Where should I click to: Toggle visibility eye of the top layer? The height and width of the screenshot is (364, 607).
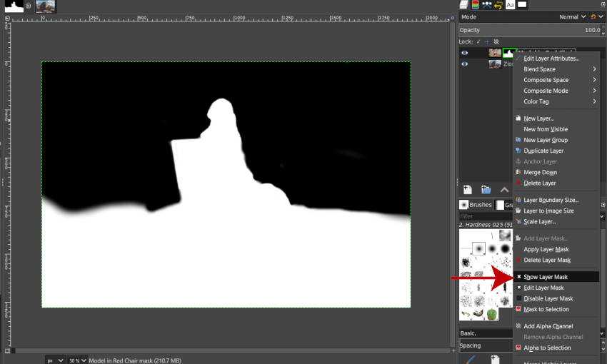pyautogui.click(x=465, y=53)
